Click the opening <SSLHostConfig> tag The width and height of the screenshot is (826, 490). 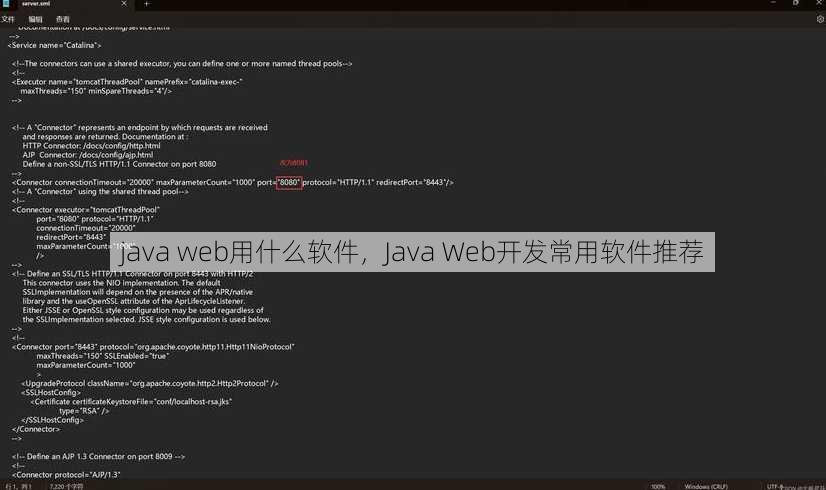pyautogui.click(x=51, y=393)
